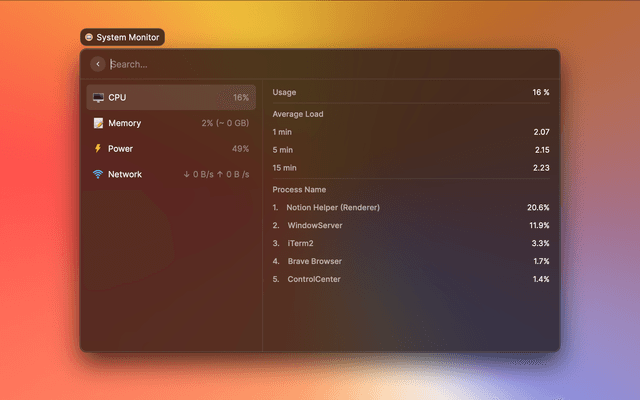This screenshot has width=640, height=400.
Task: Click the 1.4% process usage
Action: pyautogui.click(x=541, y=279)
